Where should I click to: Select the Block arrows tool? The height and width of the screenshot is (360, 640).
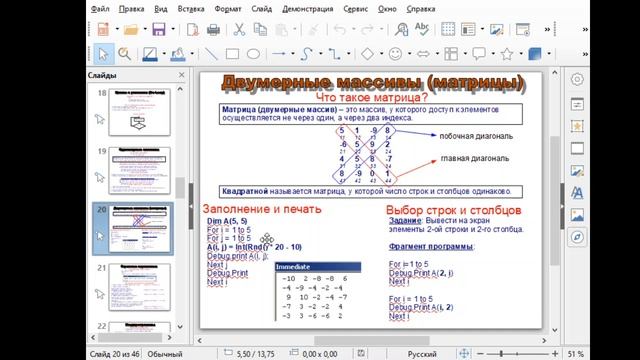[423, 54]
